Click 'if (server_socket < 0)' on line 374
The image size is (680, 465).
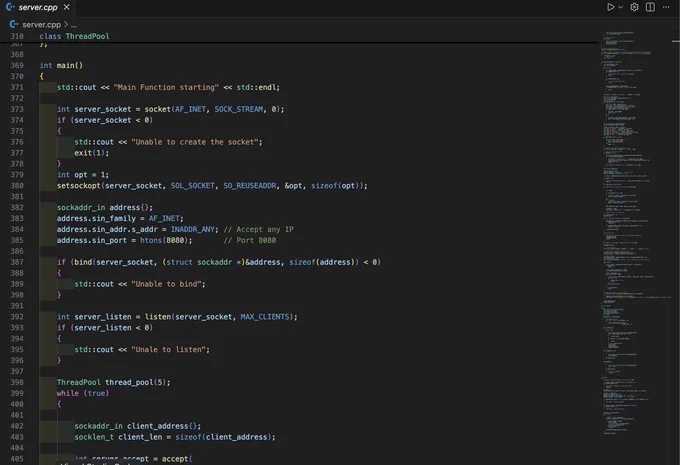pyautogui.click(x=105, y=120)
